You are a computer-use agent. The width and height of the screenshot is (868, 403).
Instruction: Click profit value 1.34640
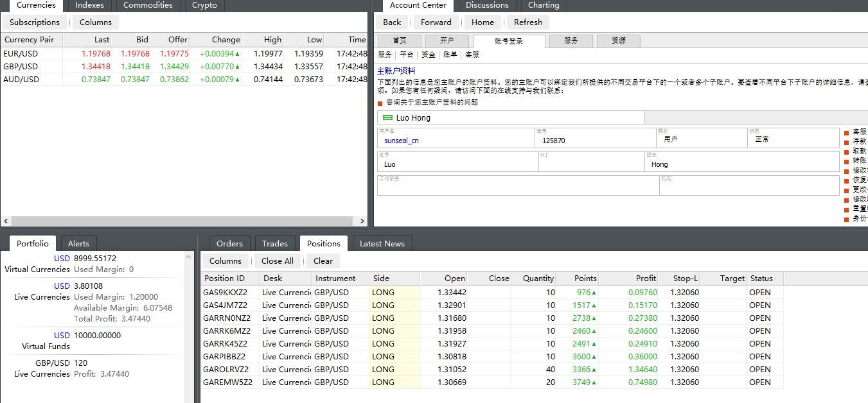pyautogui.click(x=643, y=370)
